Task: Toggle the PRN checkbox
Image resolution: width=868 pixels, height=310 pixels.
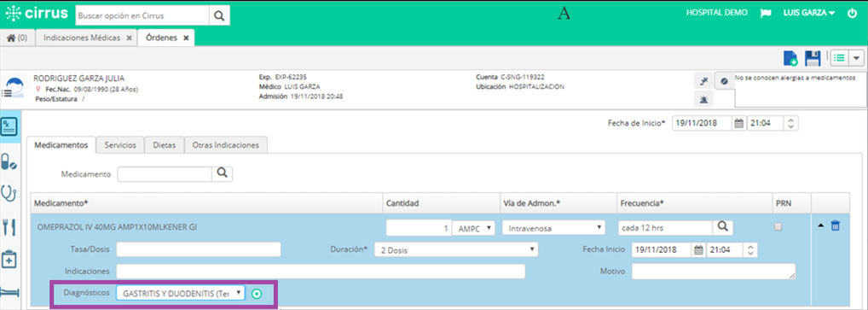Action: tap(778, 227)
